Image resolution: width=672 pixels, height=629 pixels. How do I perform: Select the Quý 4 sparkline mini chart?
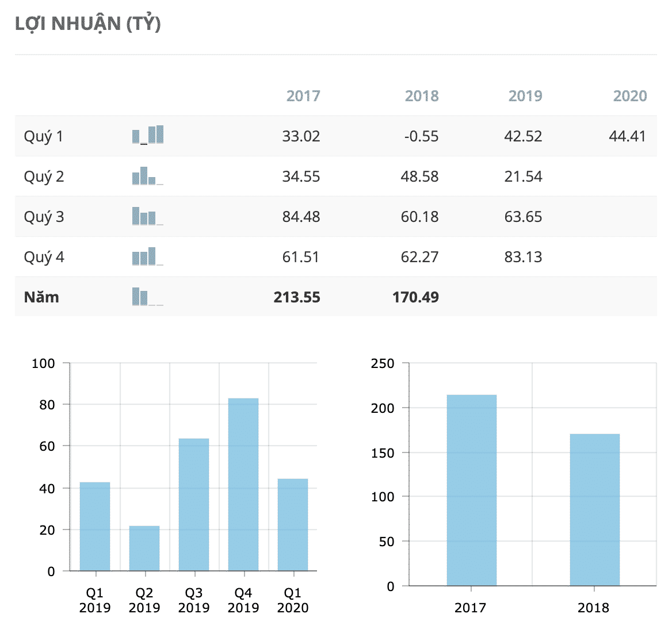tap(148, 256)
